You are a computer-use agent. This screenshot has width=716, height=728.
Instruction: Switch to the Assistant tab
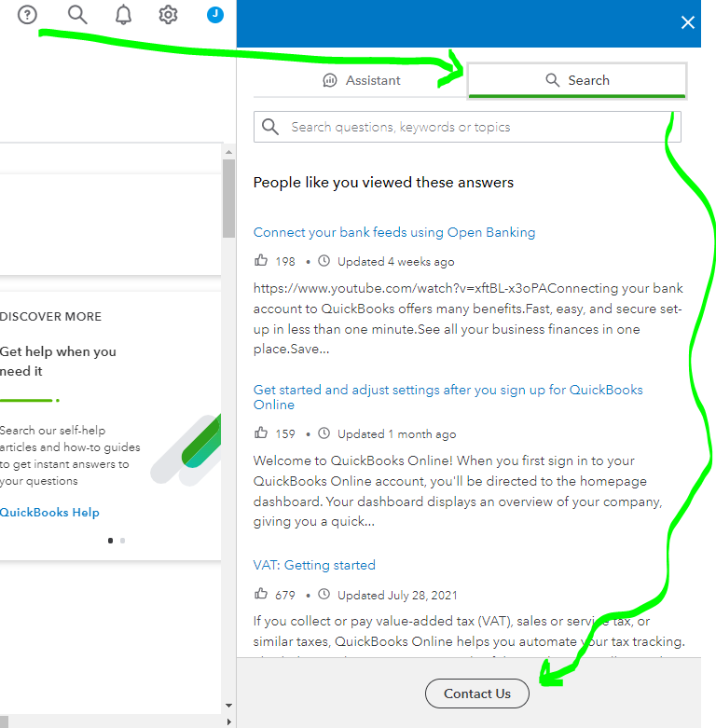(x=361, y=80)
